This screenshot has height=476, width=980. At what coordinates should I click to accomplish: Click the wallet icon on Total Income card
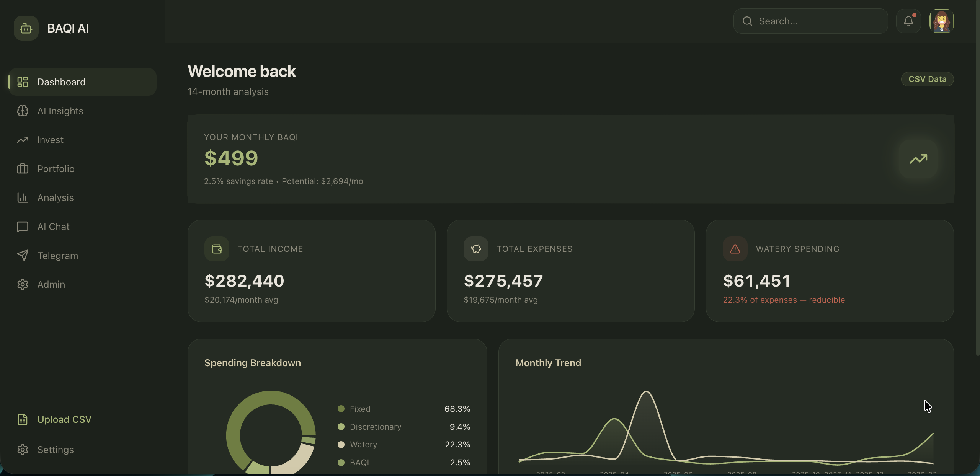click(217, 249)
